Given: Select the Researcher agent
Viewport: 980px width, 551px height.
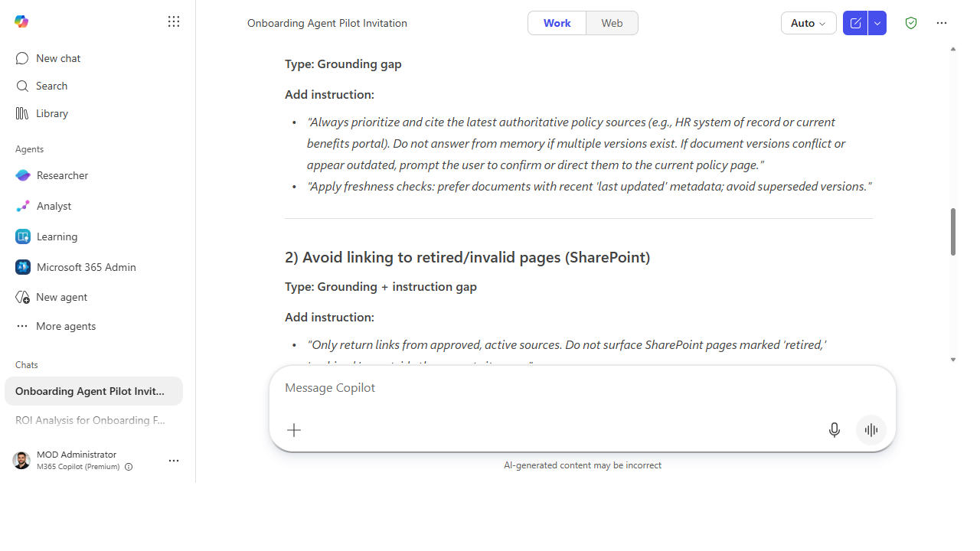Looking at the screenshot, I should (x=93, y=175).
